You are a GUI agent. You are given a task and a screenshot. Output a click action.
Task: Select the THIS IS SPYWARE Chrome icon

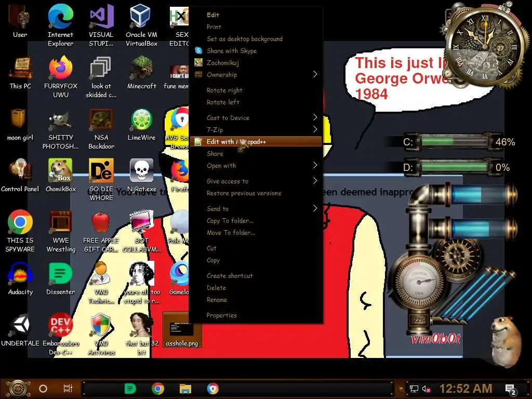pos(20,231)
